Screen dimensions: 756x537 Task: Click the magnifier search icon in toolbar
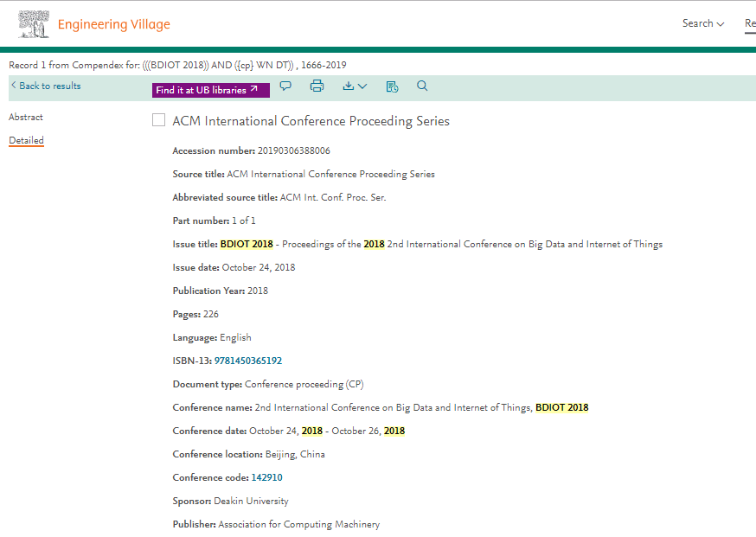(422, 86)
